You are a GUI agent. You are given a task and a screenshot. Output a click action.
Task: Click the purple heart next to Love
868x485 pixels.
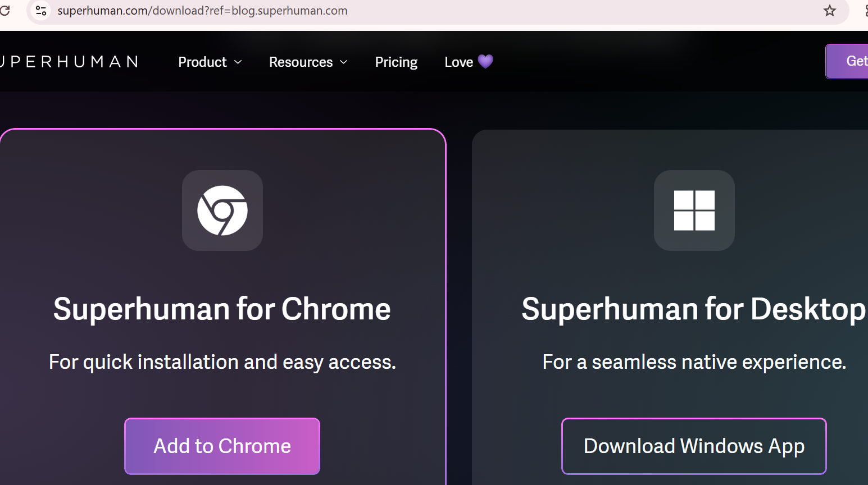coord(485,61)
